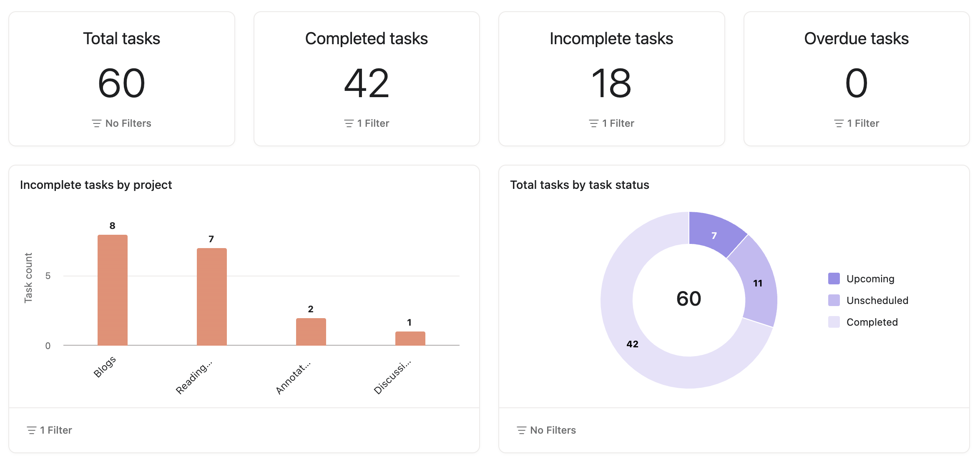Image resolution: width=980 pixels, height=467 pixels.
Task: Select the Discussi... bar showing 1 task
Action: point(410,339)
